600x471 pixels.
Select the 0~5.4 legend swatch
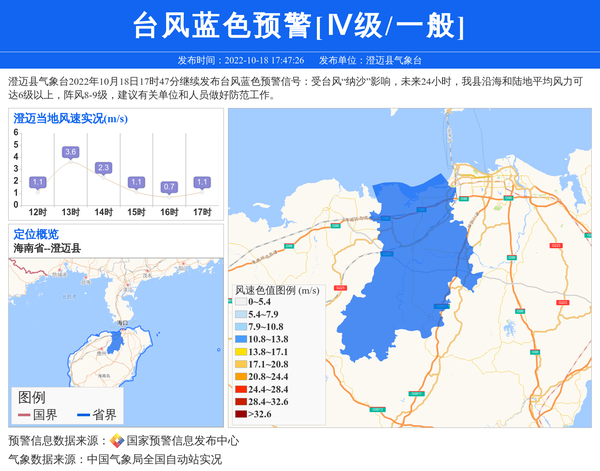(241, 302)
